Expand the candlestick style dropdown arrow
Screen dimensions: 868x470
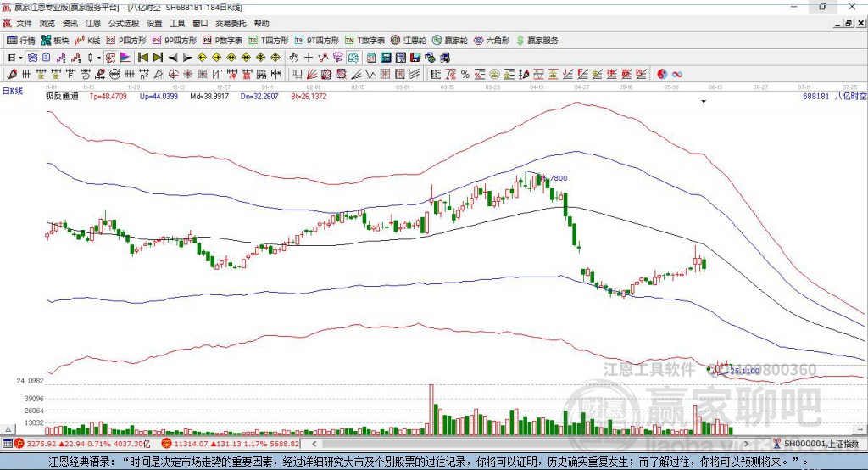[99, 58]
